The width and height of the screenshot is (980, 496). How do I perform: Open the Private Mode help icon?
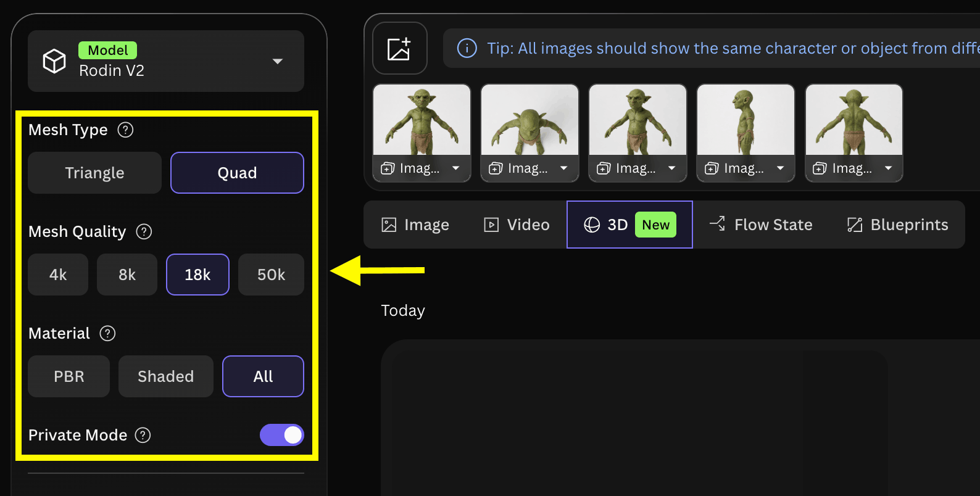pyautogui.click(x=143, y=436)
